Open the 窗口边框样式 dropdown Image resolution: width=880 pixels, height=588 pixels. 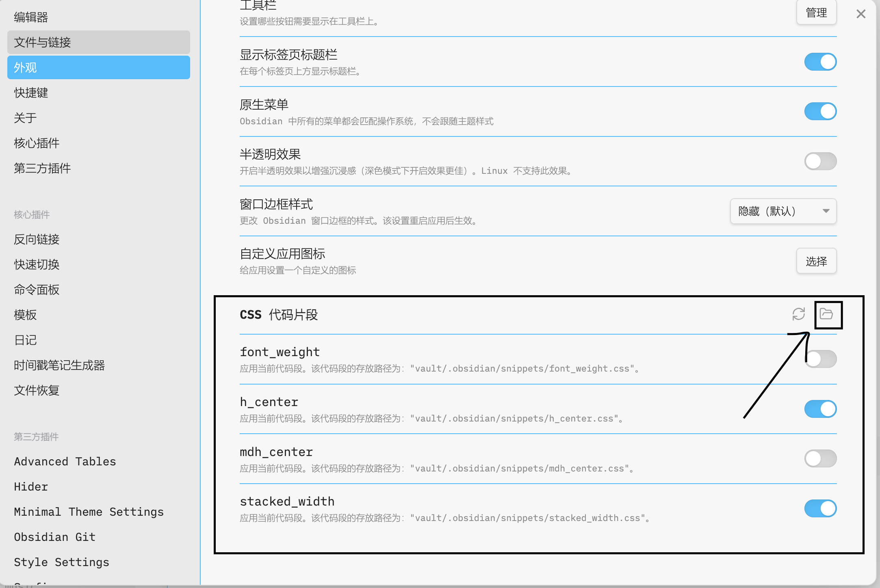coord(783,211)
